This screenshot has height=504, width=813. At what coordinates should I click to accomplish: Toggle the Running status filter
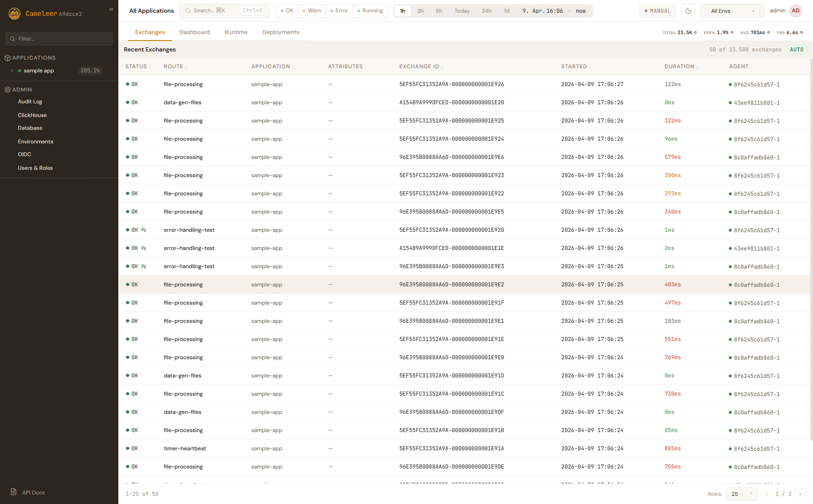370,11
